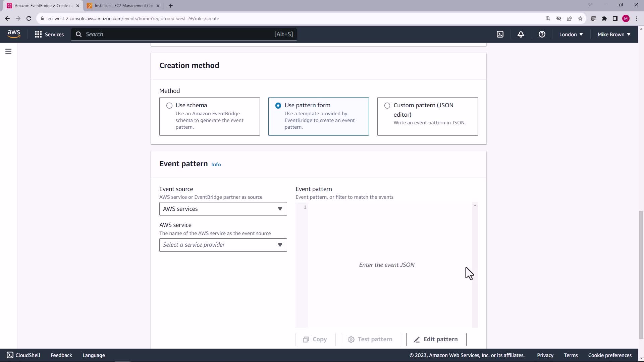This screenshot has height=362, width=644.
Task: Reload the page with the refresh icon
Action: [x=29, y=18]
